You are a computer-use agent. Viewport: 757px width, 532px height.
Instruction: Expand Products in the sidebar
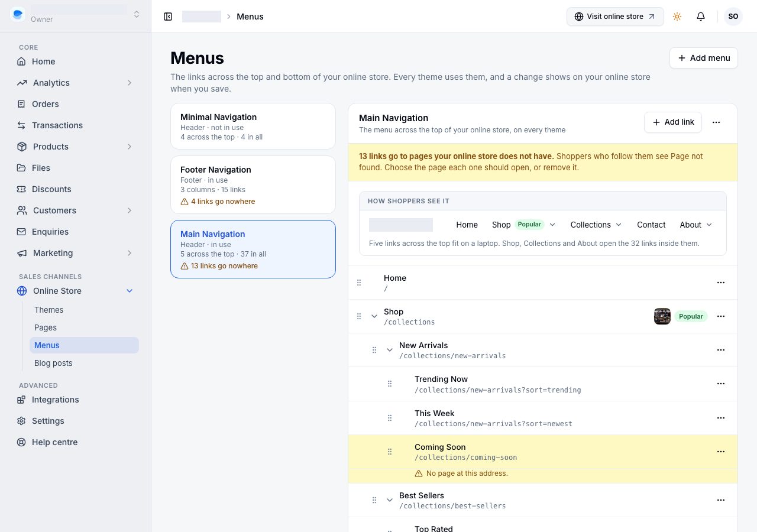130,147
